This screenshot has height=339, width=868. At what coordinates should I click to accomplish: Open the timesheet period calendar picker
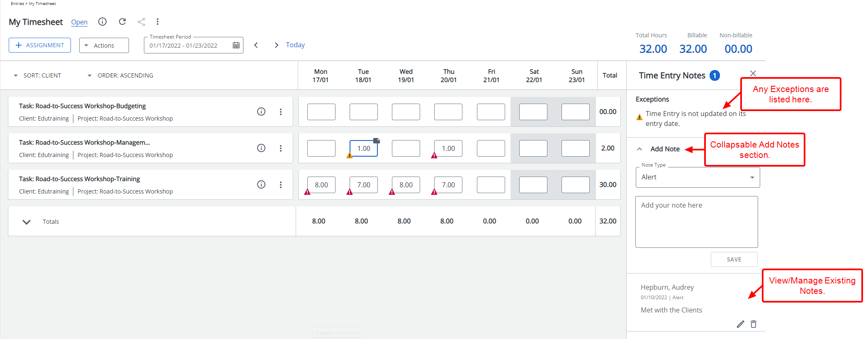point(236,45)
